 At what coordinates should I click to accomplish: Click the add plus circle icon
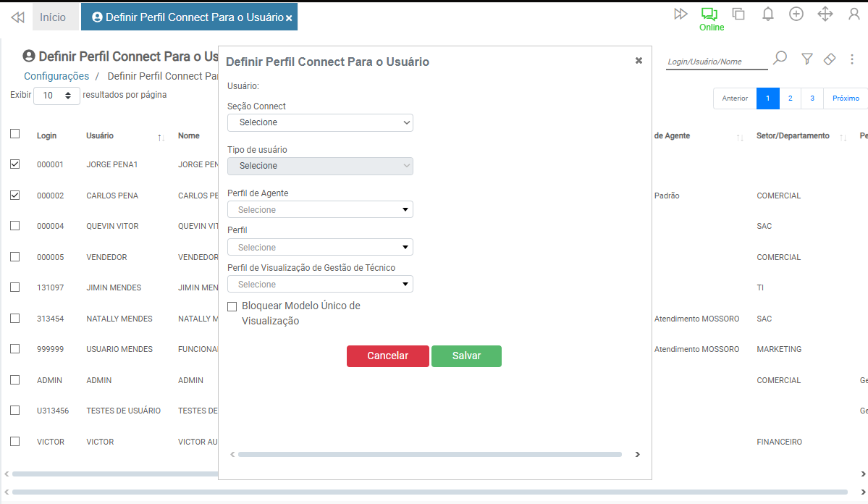tap(796, 14)
